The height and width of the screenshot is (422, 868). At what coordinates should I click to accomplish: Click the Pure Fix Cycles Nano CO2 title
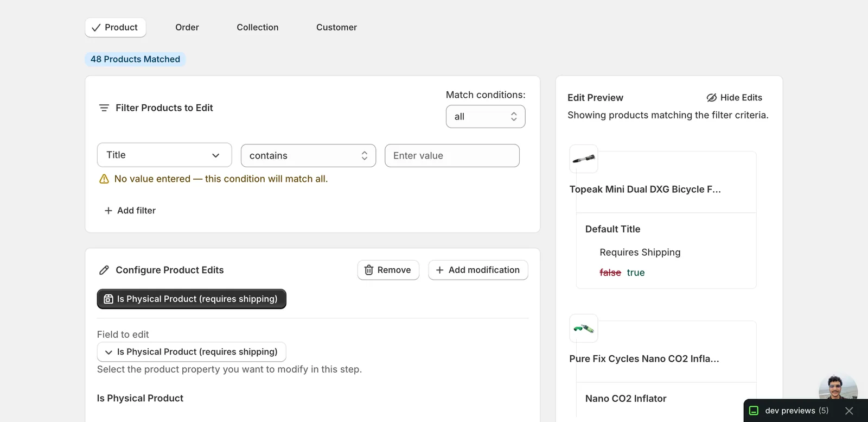[644, 359]
